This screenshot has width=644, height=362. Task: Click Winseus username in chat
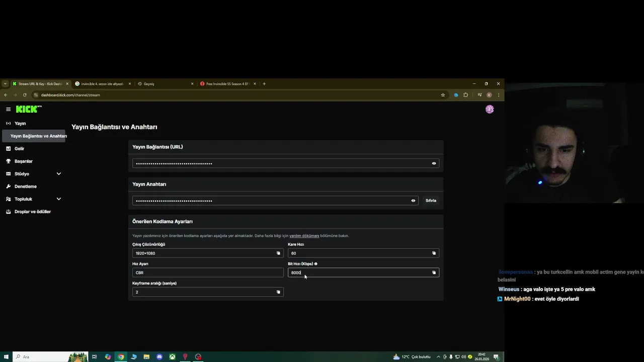click(x=509, y=289)
